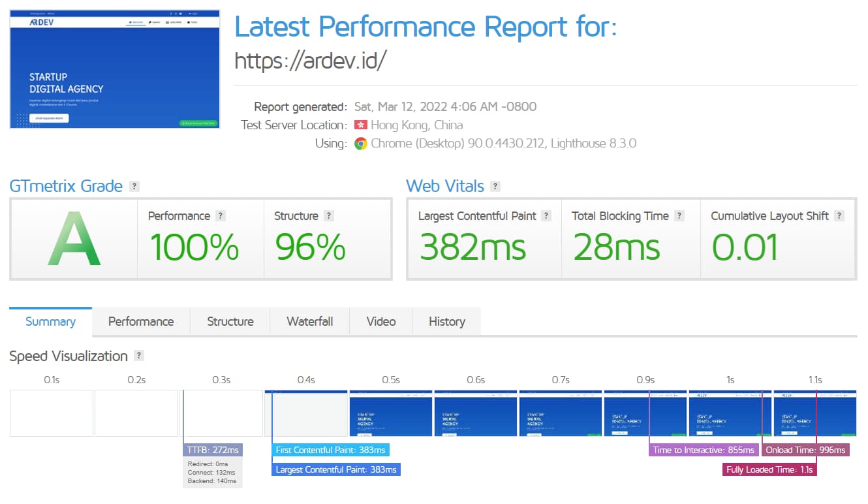Open Largest Contentful Paint help icon
The image size is (868, 504).
[x=546, y=216]
